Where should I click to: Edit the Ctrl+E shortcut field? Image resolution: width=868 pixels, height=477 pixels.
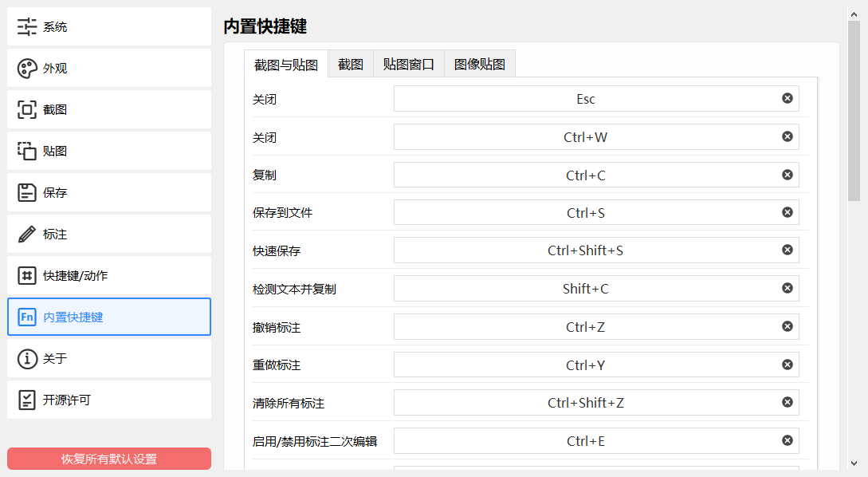click(596, 441)
